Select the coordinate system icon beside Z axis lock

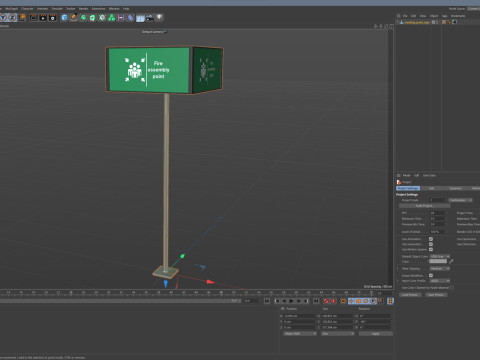(x=22, y=17)
